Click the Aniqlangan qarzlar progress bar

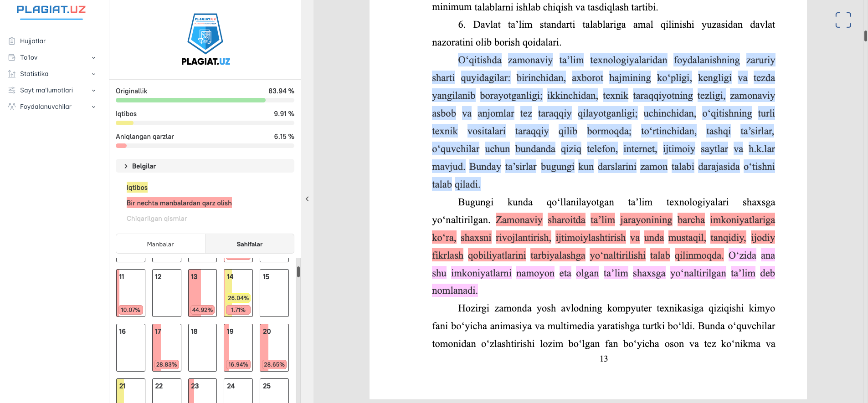205,146
